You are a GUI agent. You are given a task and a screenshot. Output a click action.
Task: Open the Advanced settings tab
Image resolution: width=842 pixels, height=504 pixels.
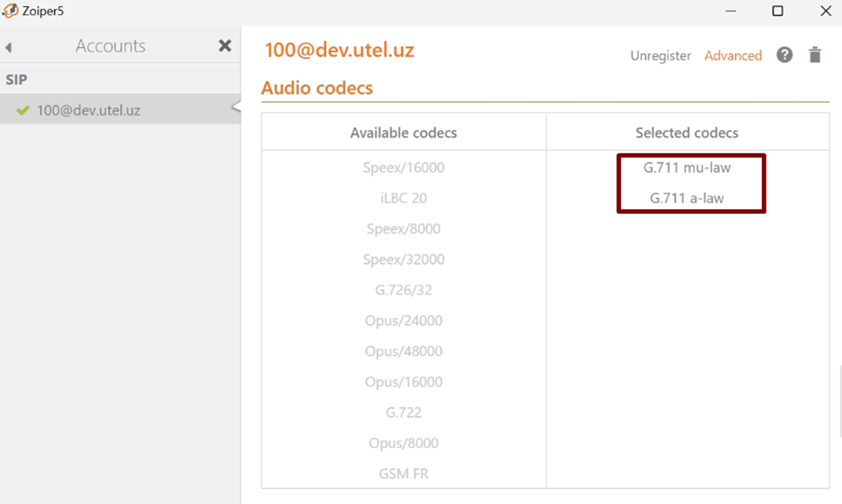point(732,56)
